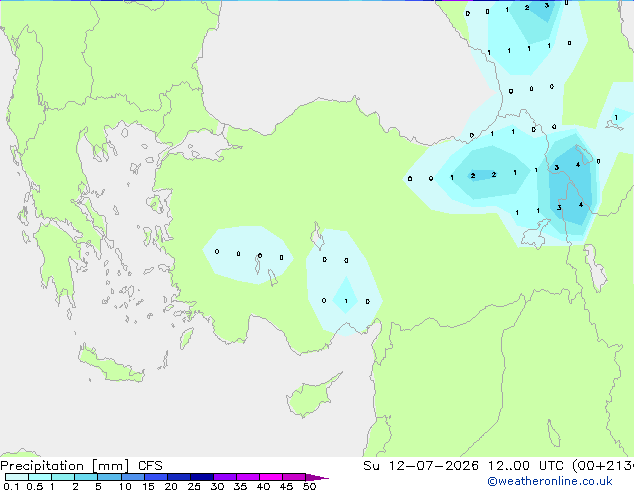Pick the 15–20 mm blue legend swatch
Screen dimensions: 634x490
point(156,477)
